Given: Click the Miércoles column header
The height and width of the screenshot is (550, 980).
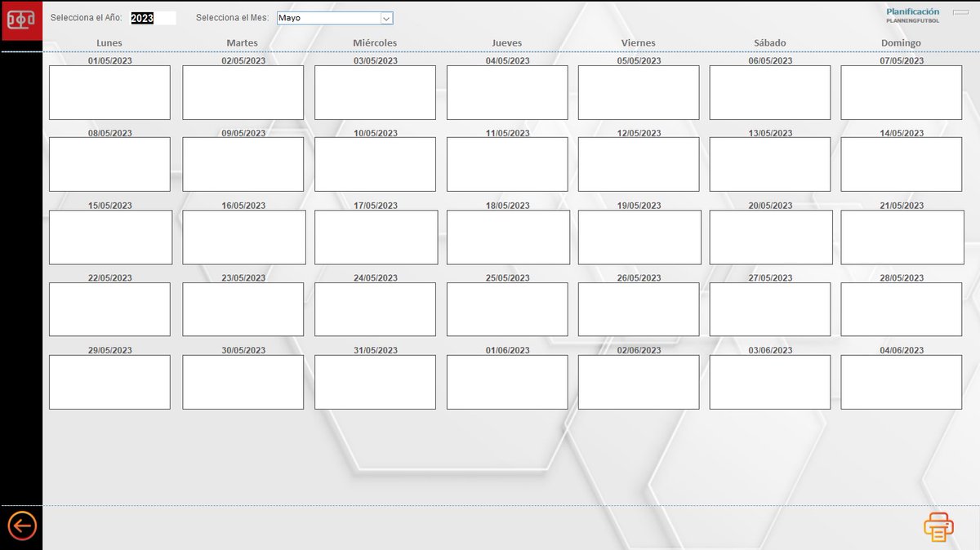Looking at the screenshot, I should 375,42.
